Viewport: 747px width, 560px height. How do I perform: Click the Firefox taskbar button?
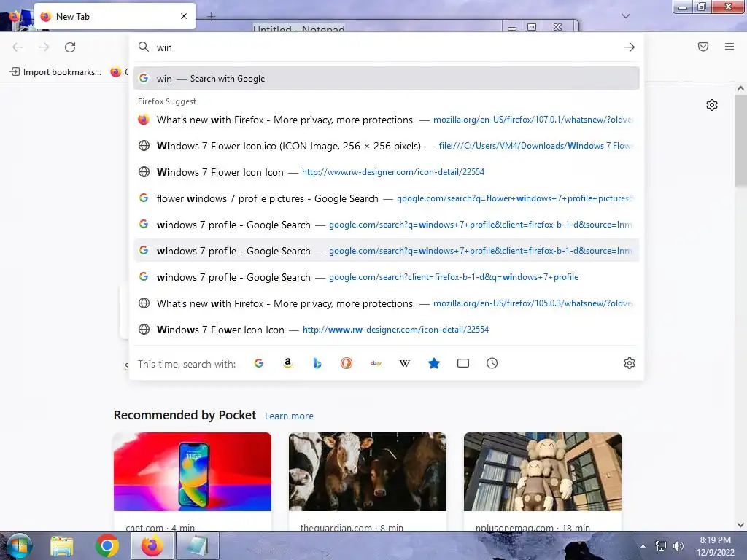click(x=152, y=545)
